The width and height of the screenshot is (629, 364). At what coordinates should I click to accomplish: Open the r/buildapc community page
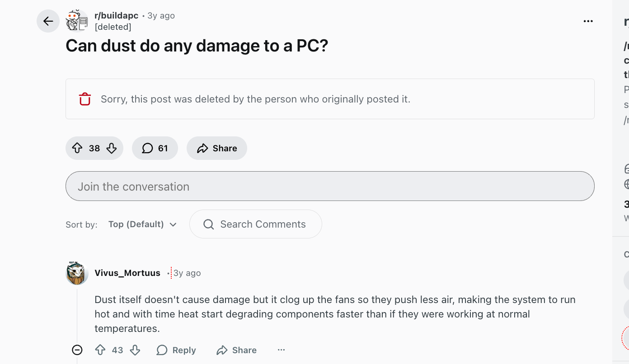click(x=116, y=15)
